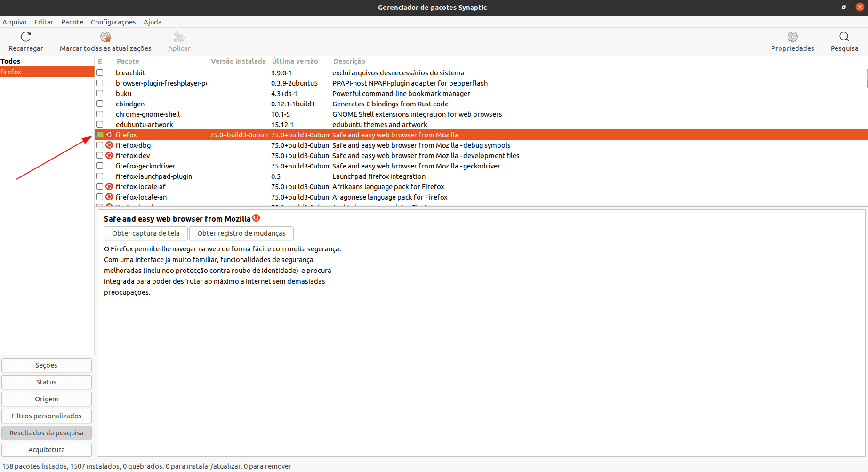868x472 pixels.
Task: Toggle the firefox-launchpad-plugin checkbox
Action: pos(100,176)
